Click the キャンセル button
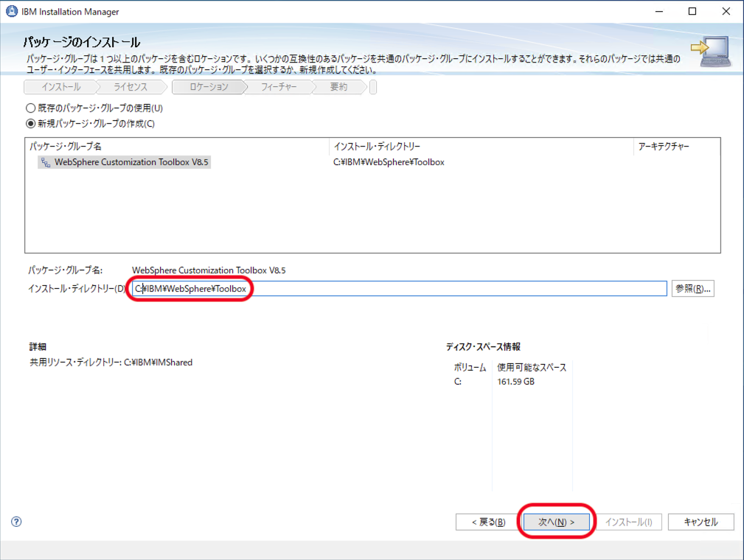The height and width of the screenshot is (560, 744). (x=700, y=522)
